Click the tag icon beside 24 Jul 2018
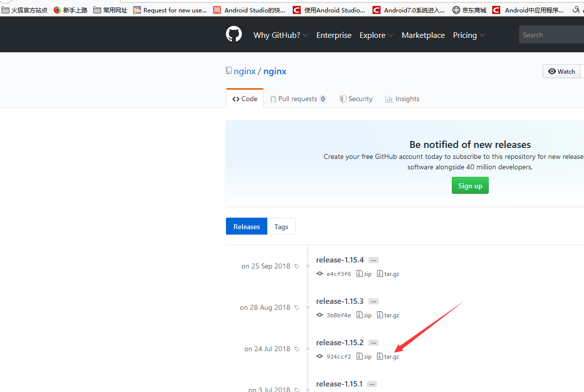The height and width of the screenshot is (392, 584). (x=297, y=349)
